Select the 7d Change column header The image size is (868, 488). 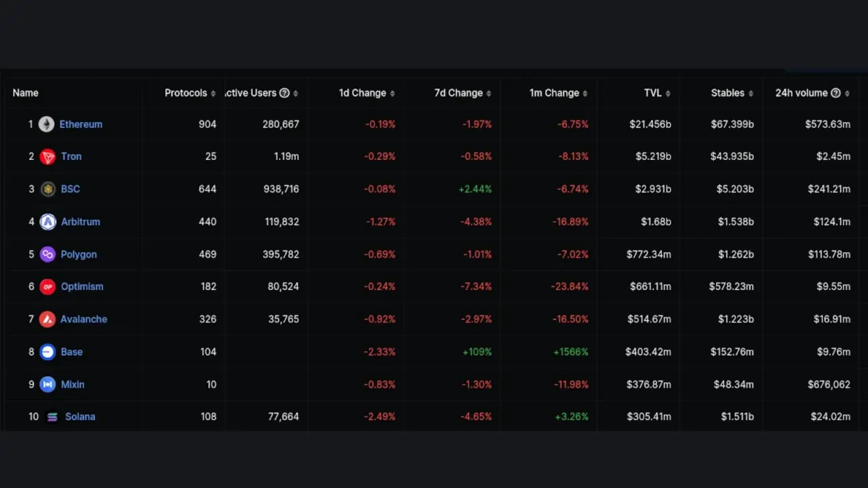point(458,93)
